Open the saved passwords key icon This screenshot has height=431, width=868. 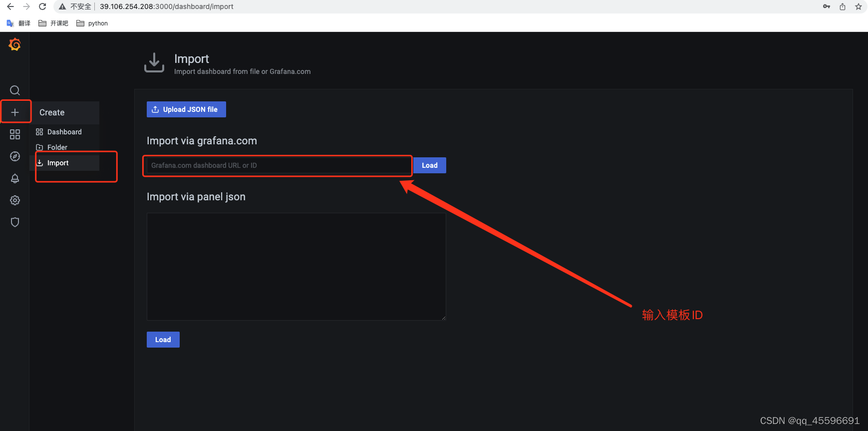(x=827, y=6)
